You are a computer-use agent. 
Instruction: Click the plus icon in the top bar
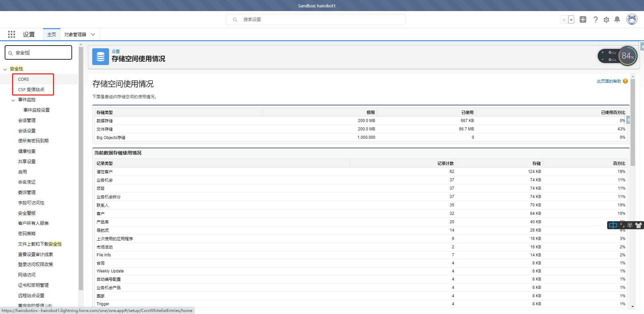tap(583, 19)
